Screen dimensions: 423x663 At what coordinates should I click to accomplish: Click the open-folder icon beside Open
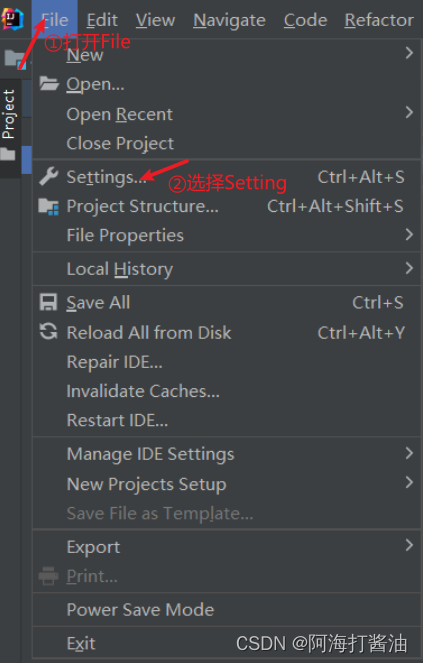(49, 84)
